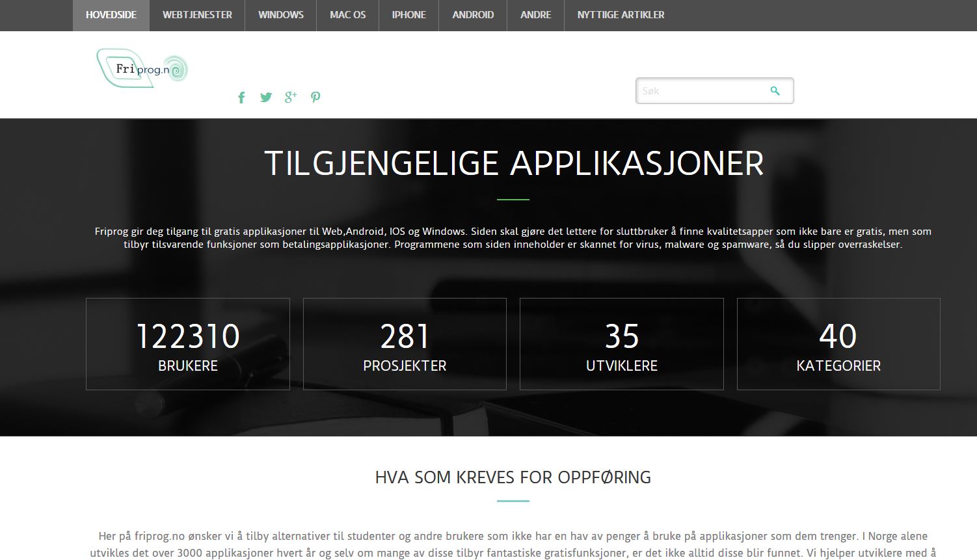Click the Facebook icon

point(241,98)
